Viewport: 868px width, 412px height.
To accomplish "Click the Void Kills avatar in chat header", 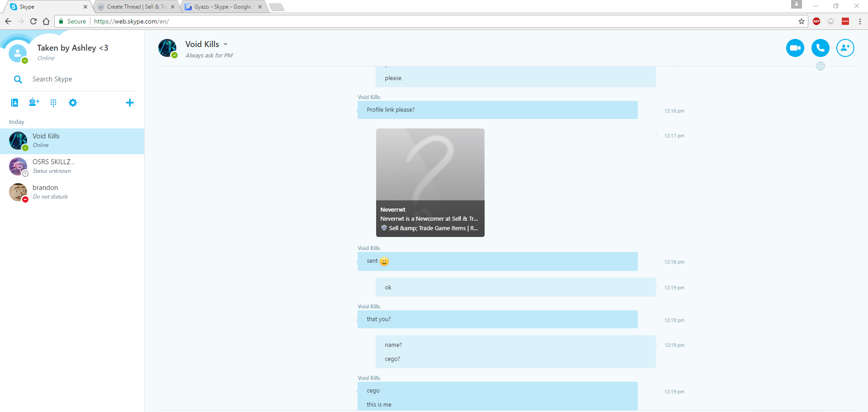I will 167,48.
